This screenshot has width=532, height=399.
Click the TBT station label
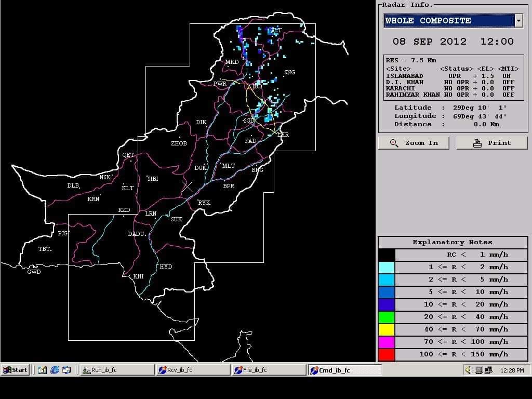click(45, 249)
